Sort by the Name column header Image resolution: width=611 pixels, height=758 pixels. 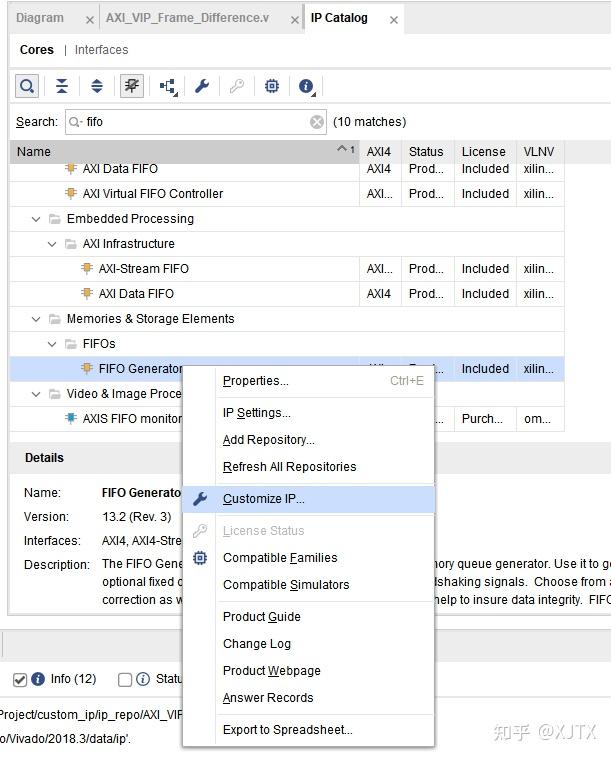click(x=185, y=151)
